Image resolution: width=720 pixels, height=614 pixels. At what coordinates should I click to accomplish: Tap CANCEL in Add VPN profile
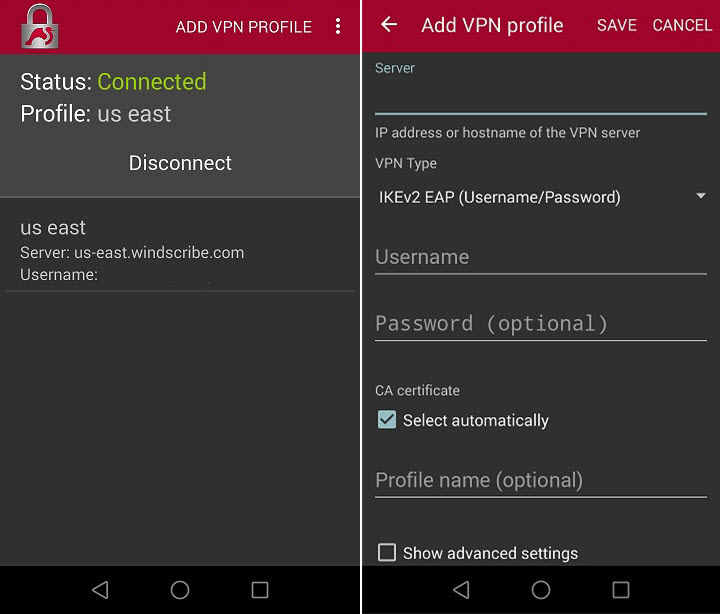[682, 25]
